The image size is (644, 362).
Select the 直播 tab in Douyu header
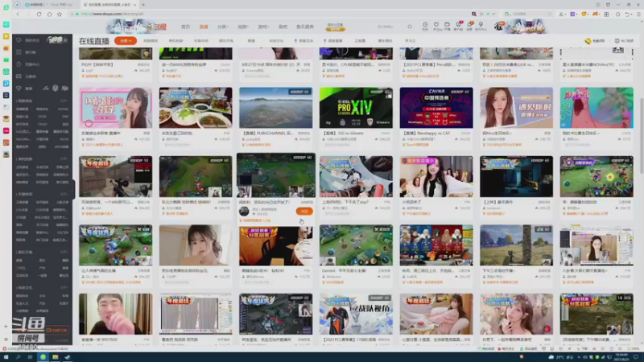(x=204, y=27)
